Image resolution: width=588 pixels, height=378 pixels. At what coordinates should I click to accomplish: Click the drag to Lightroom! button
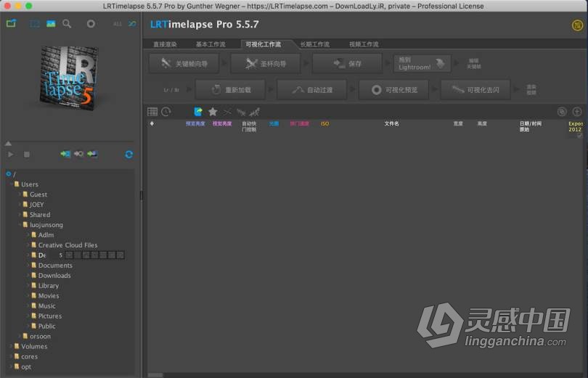coord(422,63)
